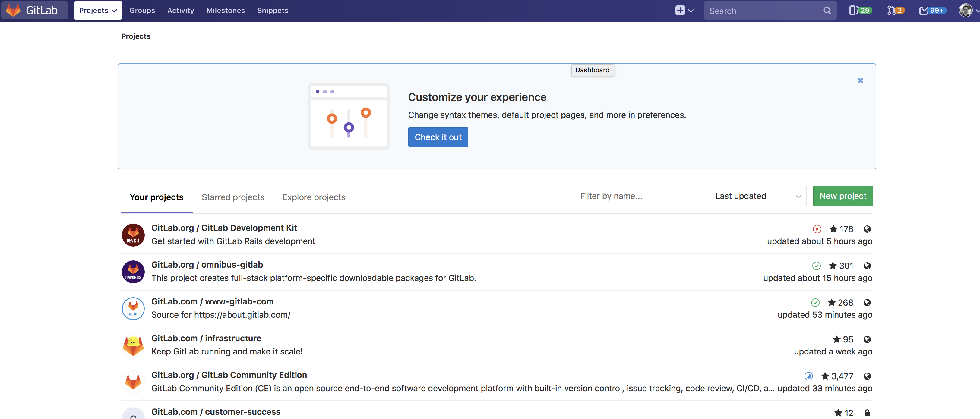Screen dimensions: 980x419
Task: Click public globe icon on Development Kit row
Action: [867, 229]
